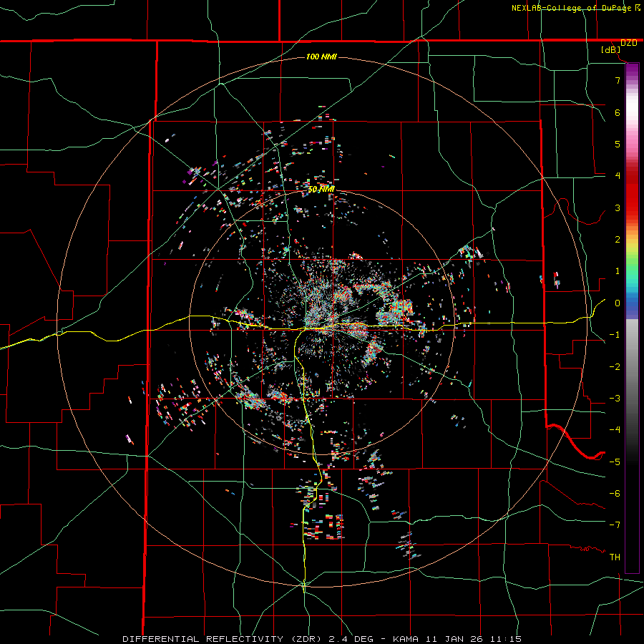The image size is (644, 644).
Task: Click the differential reflectivity color bar
Action: click(632, 318)
